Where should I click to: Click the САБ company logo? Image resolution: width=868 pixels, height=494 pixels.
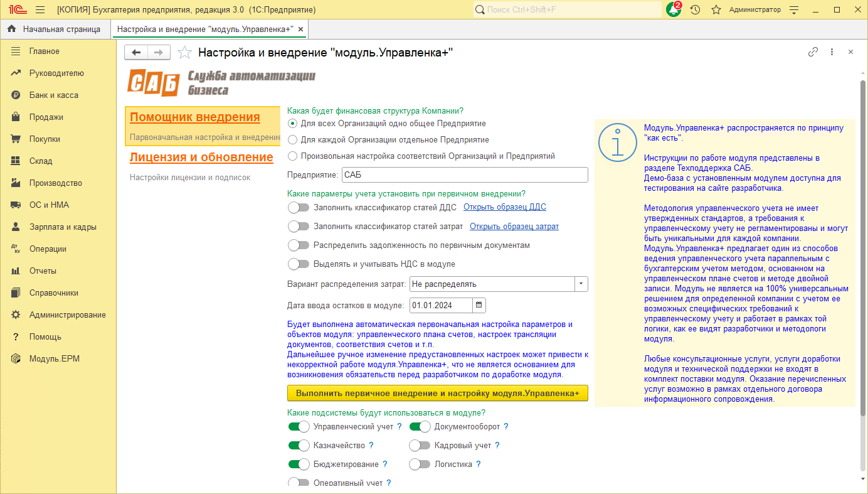221,83
